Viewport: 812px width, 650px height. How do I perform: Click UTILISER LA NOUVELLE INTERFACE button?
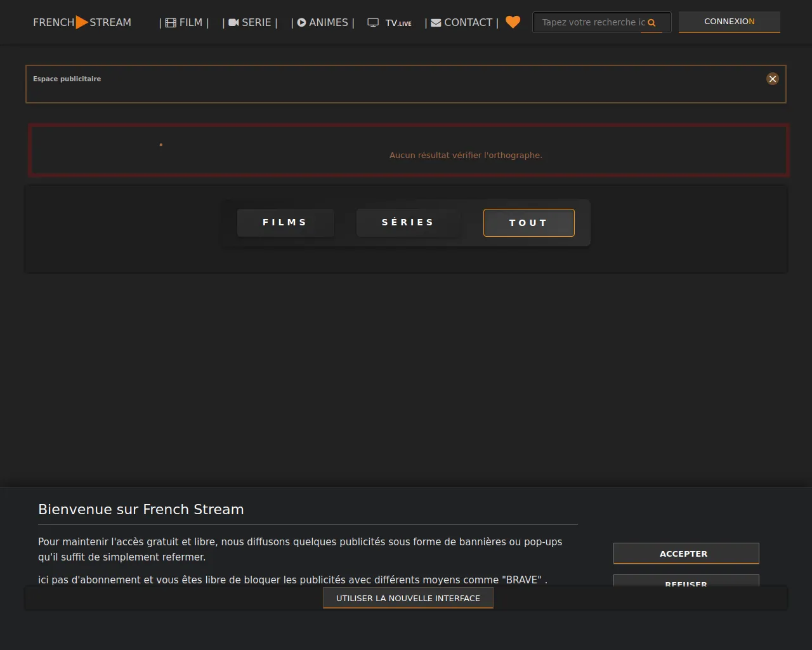tap(408, 598)
